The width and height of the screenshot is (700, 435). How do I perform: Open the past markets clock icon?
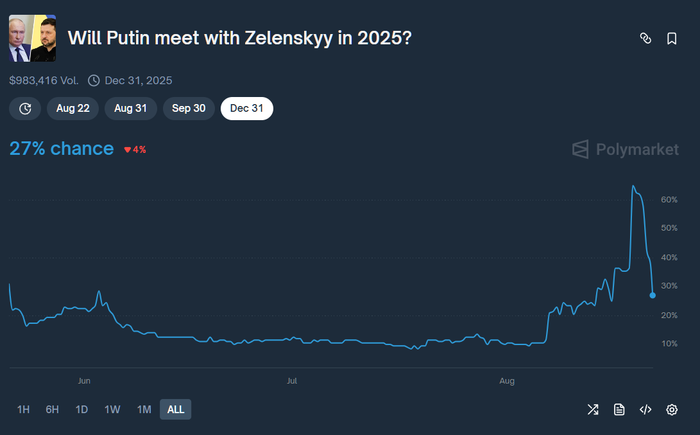[25, 108]
